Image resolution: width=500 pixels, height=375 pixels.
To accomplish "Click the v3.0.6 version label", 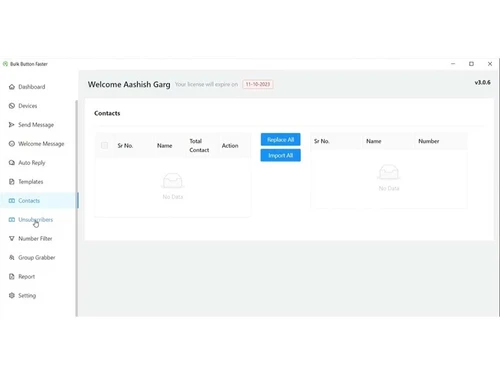I will pyautogui.click(x=482, y=82).
